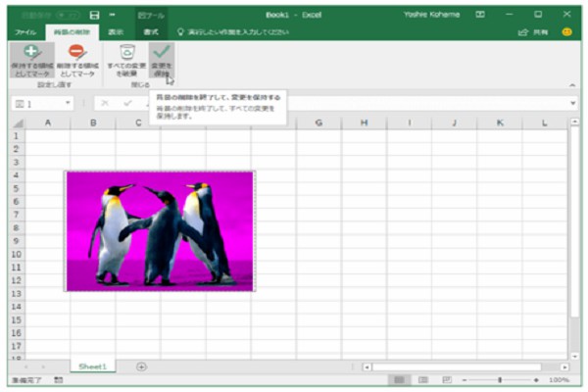The image size is (588, 392).
Task: Select Mark Areas to Keep tool
Action: click(32, 60)
